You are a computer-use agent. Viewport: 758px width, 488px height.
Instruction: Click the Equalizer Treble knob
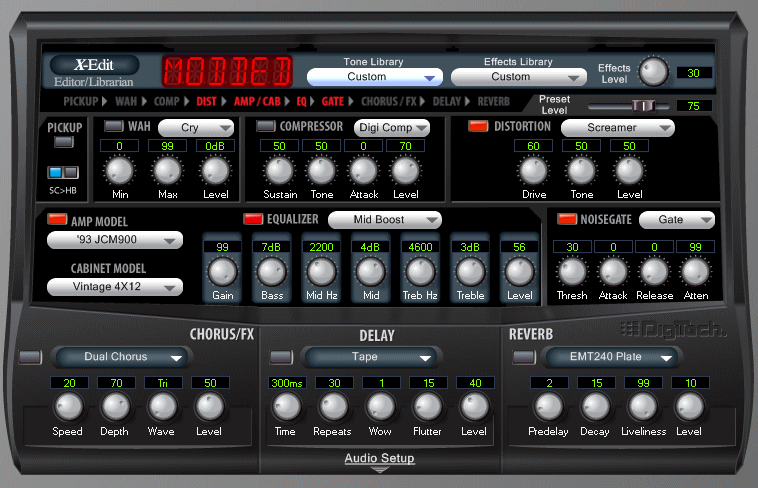click(470, 272)
